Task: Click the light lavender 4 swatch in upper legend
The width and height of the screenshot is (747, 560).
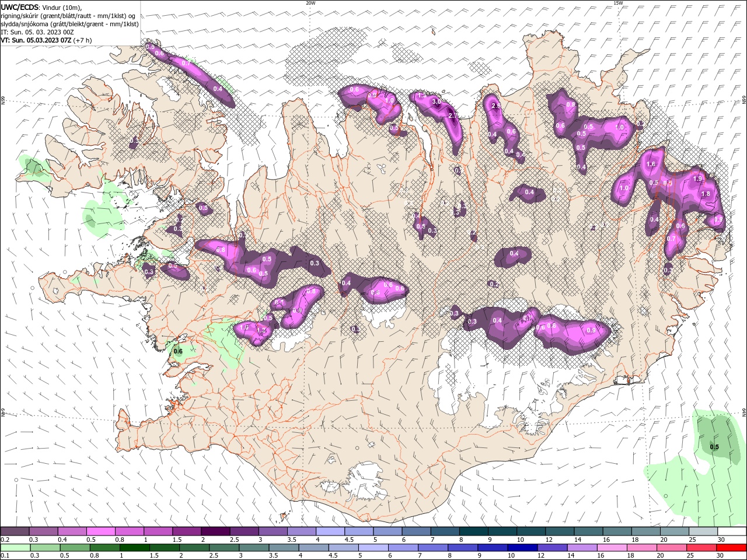Action: [x=330, y=531]
